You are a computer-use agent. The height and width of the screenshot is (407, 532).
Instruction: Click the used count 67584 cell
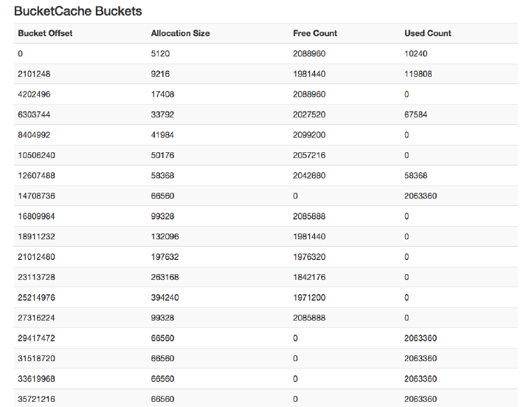pyautogui.click(x=416, y=114)
